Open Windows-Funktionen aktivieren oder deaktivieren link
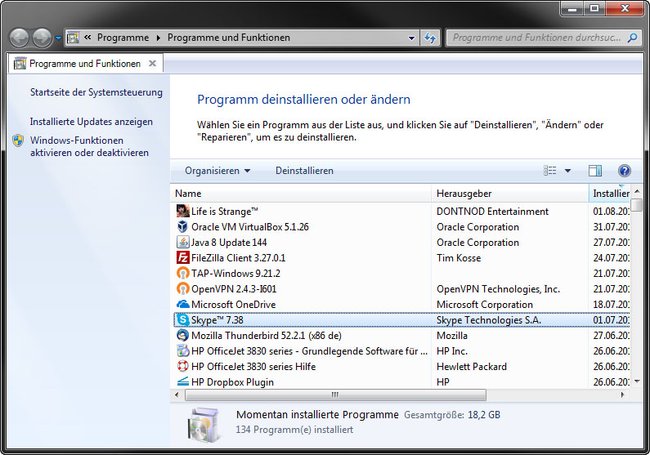The height and width of the screenshot is (455, 650). [89, 147]
